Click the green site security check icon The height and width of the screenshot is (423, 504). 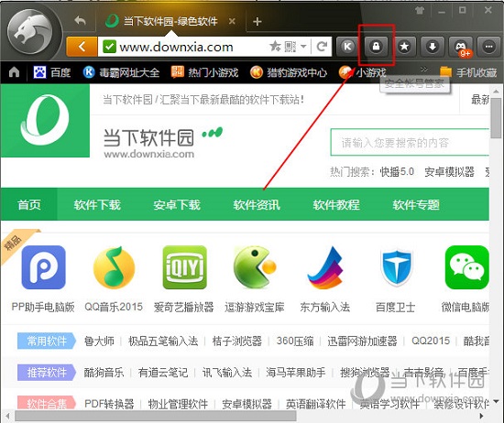tap(109, 47)
